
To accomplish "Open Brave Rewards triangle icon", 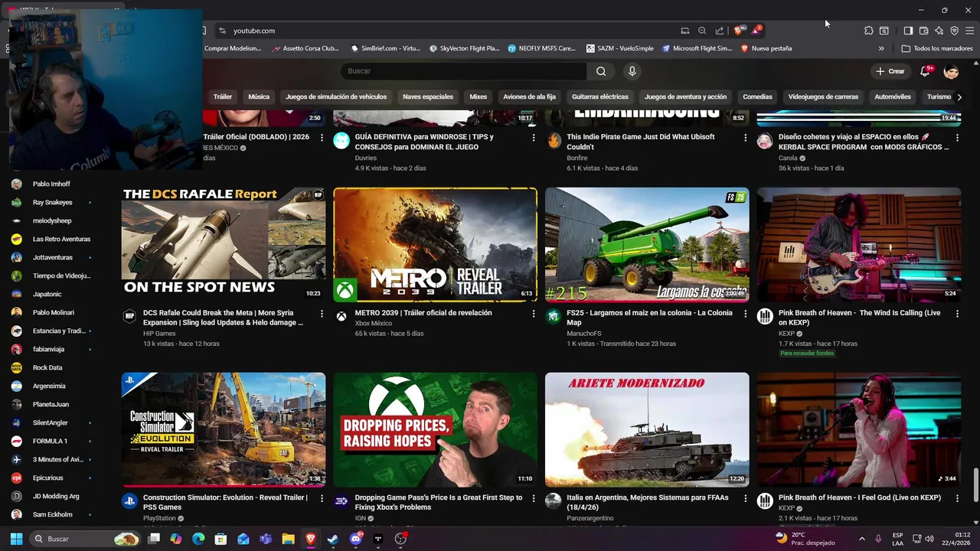I will [756, 31].
